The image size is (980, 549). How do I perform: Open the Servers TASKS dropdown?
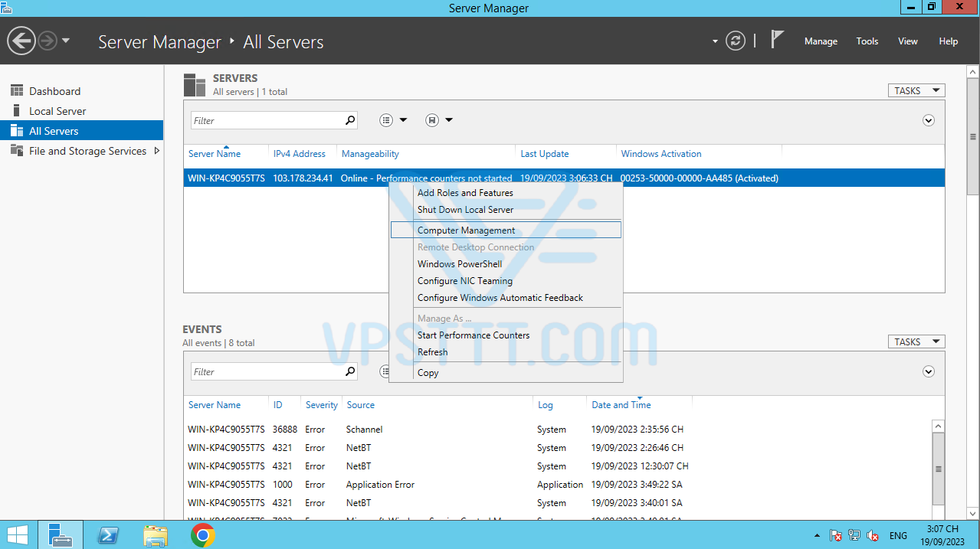click(x=916, y=90)
